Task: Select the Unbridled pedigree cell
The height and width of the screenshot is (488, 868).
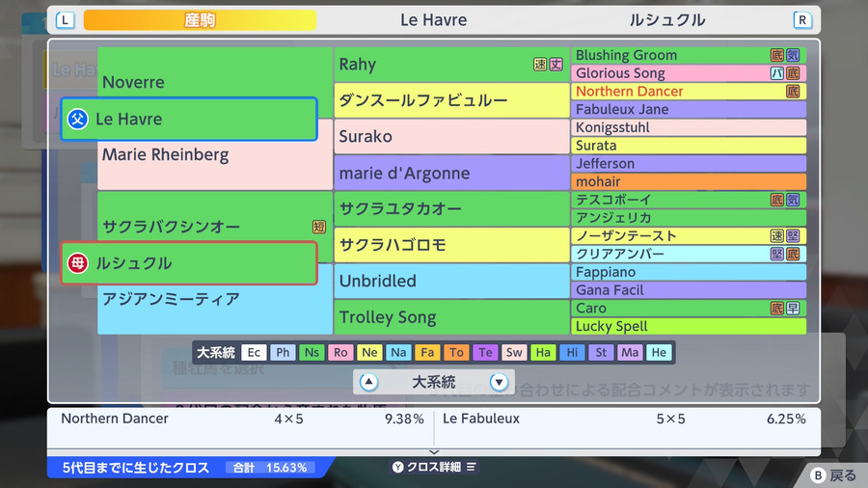Action: (x=451, y=281)
